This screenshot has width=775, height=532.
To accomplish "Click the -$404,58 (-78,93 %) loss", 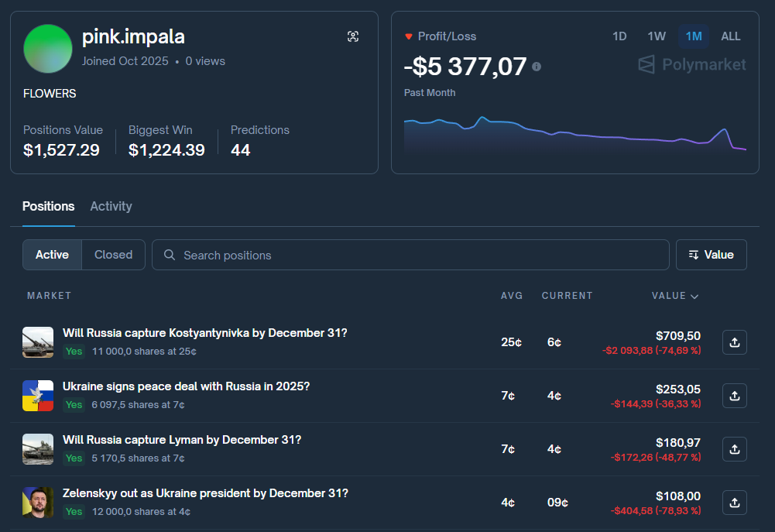I will pos(656,510).
